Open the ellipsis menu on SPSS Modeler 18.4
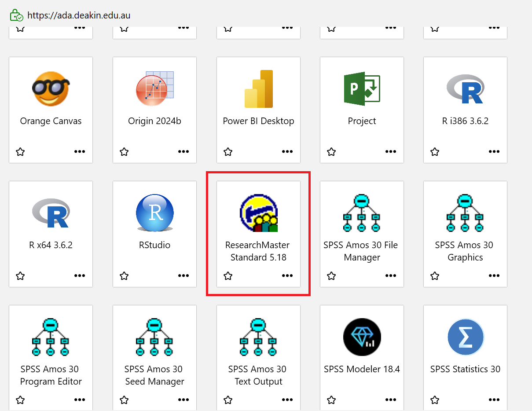532x411 pixels. (390, 400)
